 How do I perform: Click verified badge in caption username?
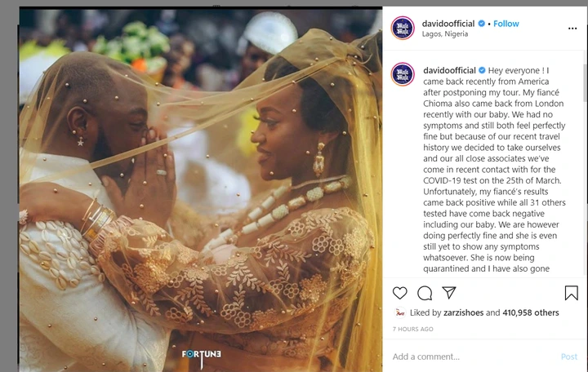coord(482,70)
